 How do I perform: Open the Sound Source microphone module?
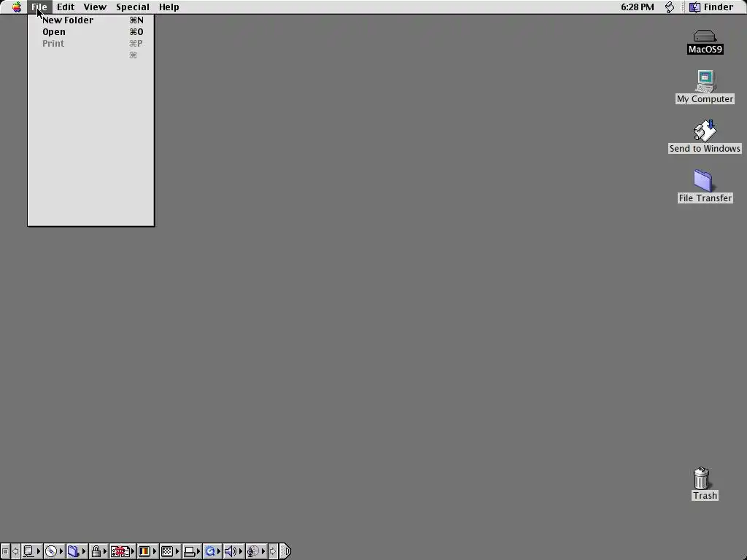coord(256,551)
